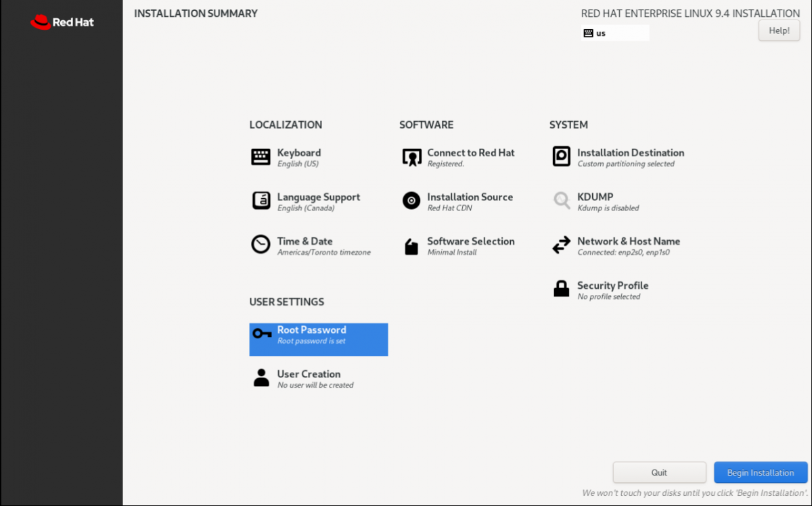The width and height of the screenshot is (812, 506).
Task: Click the 'us' keyboard layout indicator
Action: coord(614,33)
